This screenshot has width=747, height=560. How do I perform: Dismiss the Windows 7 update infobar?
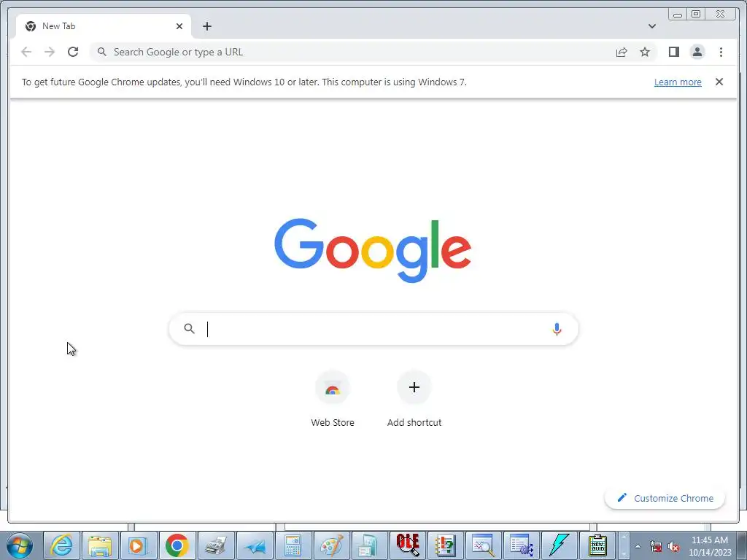click(x=719, y=82)
